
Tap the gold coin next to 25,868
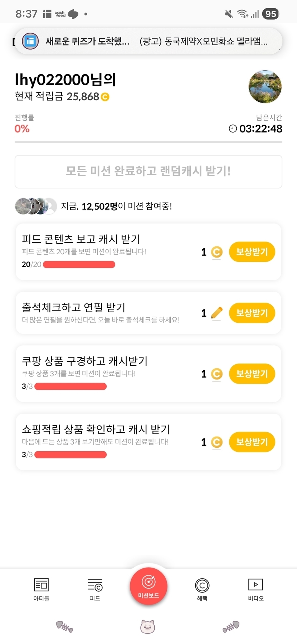tap(105, 97)
